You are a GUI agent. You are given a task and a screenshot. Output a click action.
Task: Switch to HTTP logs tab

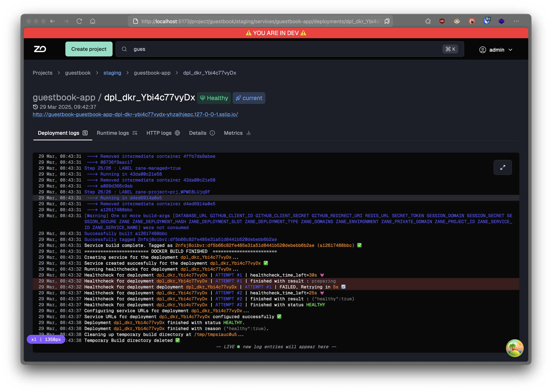pyautogui.click(x=163, y=133)
